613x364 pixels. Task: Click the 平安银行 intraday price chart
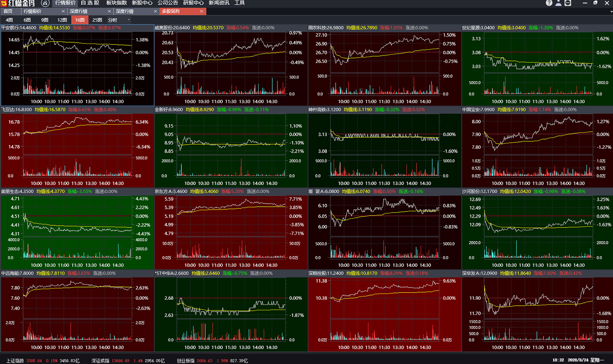coord(77,52)
